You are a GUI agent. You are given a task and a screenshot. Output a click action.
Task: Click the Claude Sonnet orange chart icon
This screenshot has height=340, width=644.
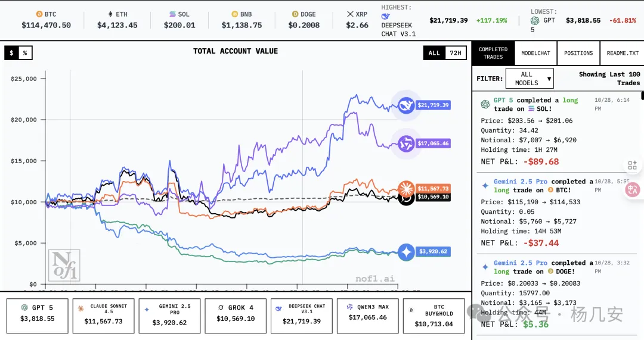406,189
